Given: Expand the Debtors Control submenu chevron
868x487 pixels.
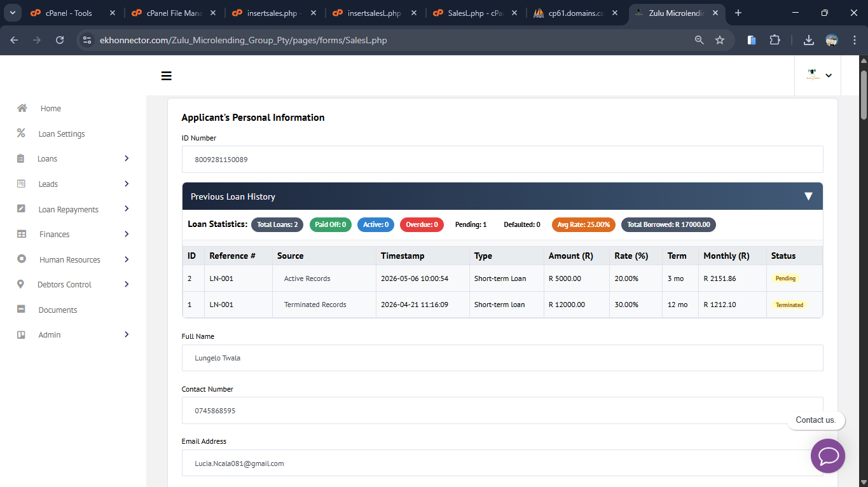Looking at the screenshot, I should (127, 284).
